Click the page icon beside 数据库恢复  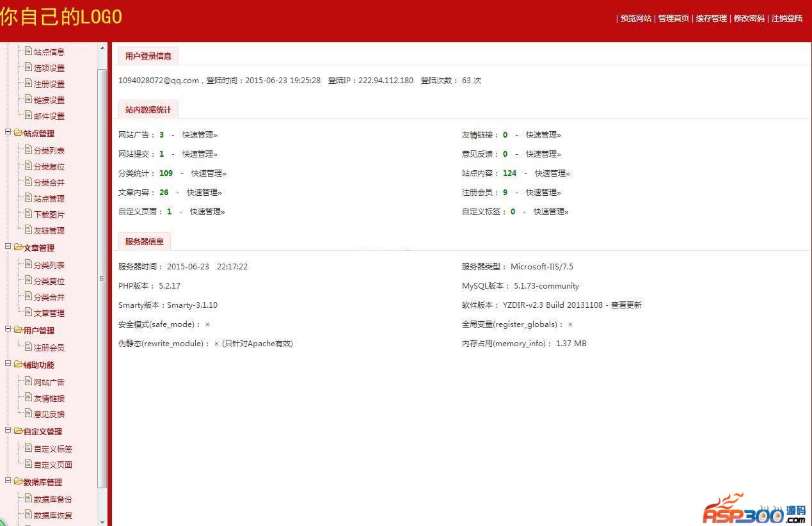(28, 514)
